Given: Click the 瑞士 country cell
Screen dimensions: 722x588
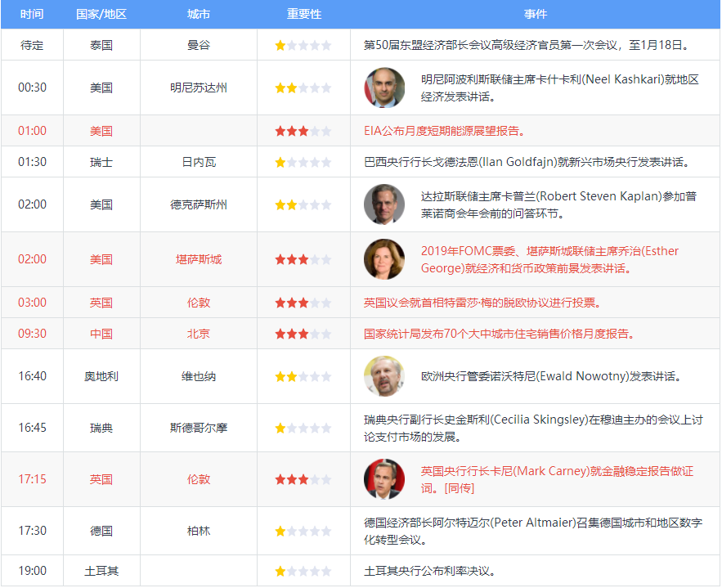Looking at the screenshot, I should click(x=101, y=162).
